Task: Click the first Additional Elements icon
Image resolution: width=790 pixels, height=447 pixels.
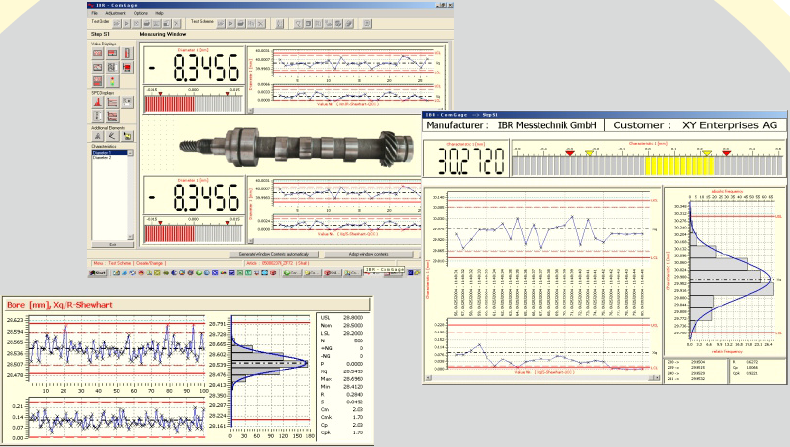Action: pyautogui.click(x=98, y=136)
